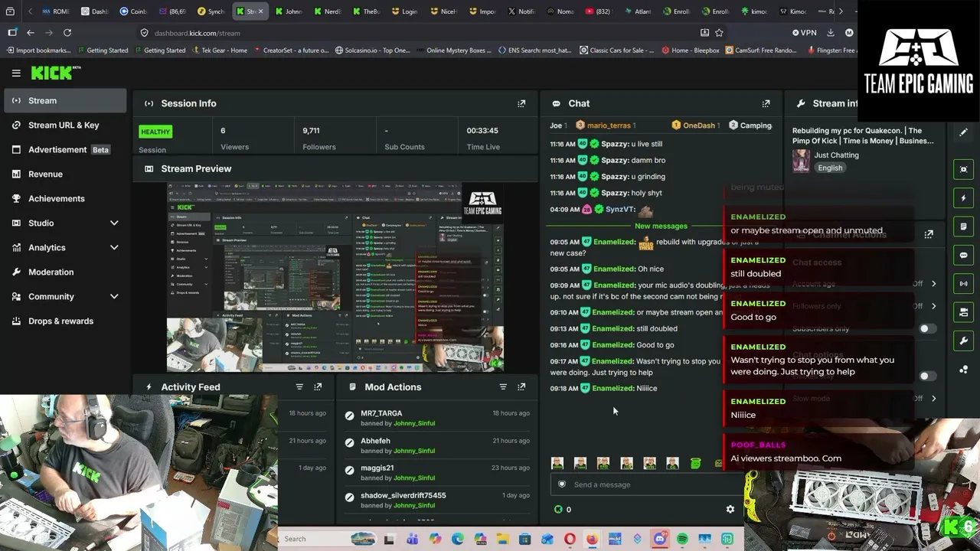Click the Enamelized username on the Niiiice message
This screenshot has height=551, width=980.
pos(613,388)
